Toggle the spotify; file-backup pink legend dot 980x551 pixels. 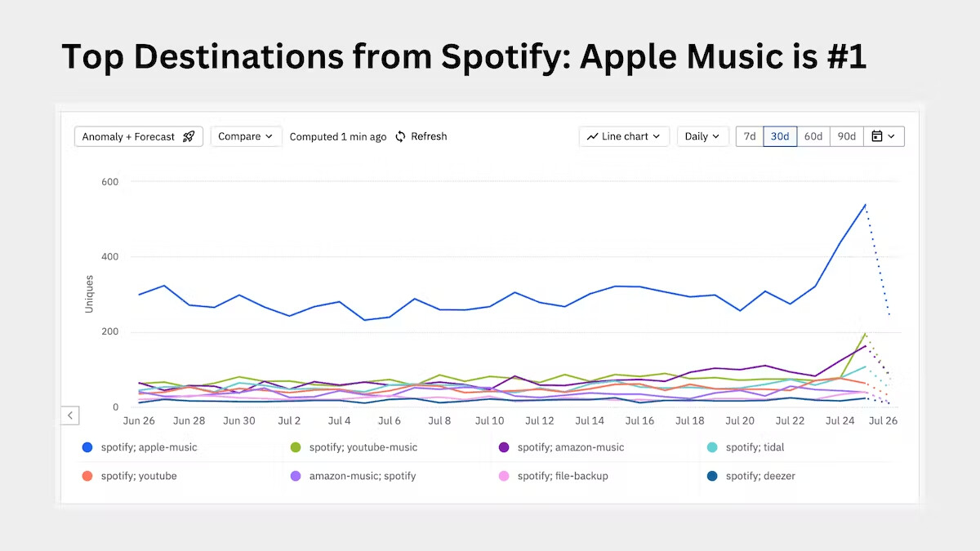tap(504, 476)
